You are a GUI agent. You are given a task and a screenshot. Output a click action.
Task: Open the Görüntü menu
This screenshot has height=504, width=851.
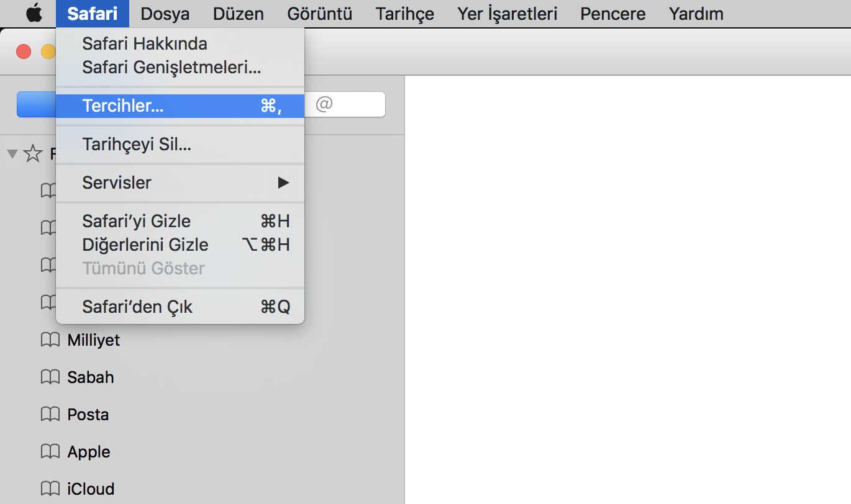(319, 13)
